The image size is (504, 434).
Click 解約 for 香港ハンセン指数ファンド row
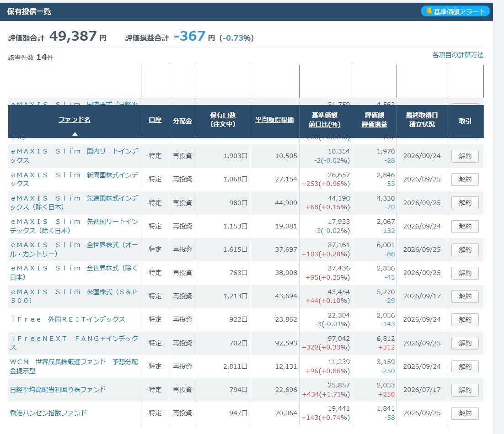465,413
